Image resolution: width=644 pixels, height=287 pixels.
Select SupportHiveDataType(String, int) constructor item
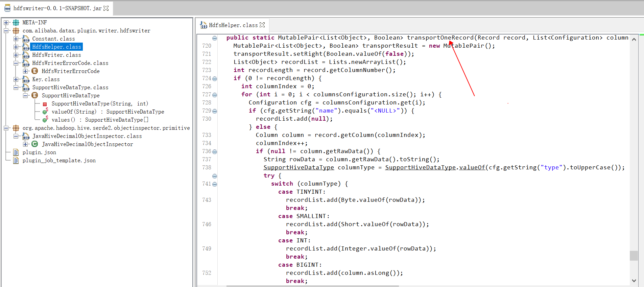point(100,104)
